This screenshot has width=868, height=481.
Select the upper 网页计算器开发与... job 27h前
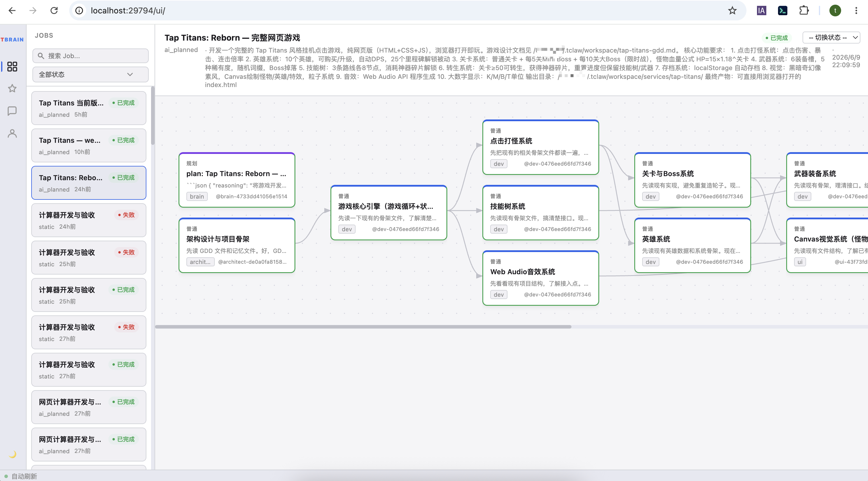[x=89, y=407]
